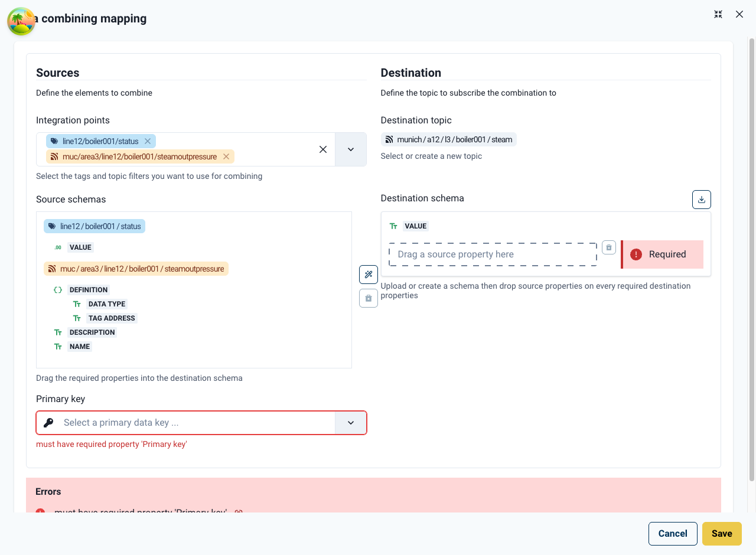The image size is (756, 555).
Task: Clear all selected integration points
Action: click(x=323, y=149)
